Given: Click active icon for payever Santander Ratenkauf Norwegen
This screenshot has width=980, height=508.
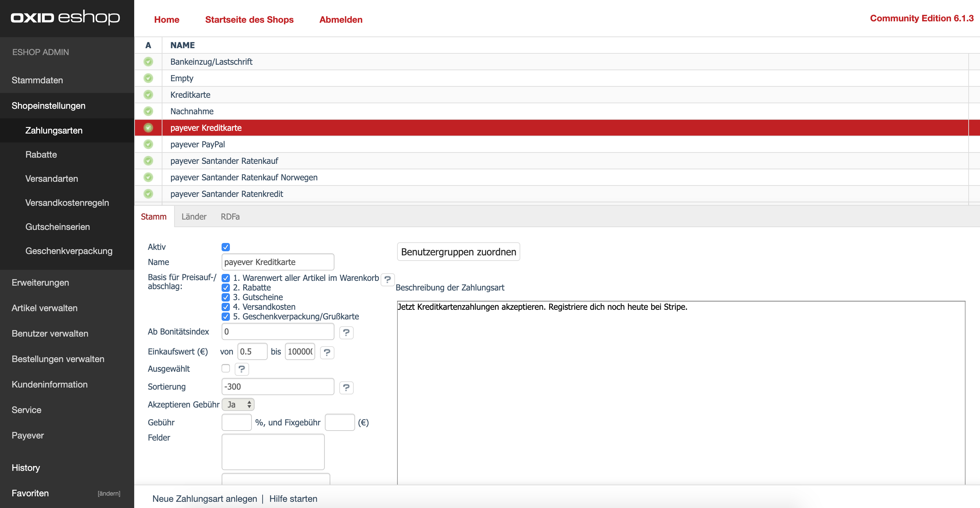Looking at the screenshot, I should click(148, 177).
